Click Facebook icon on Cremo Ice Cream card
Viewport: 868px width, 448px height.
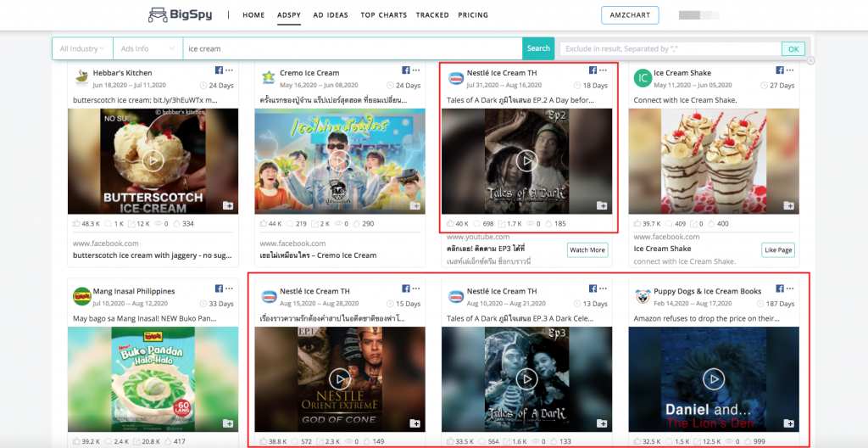pos(406,70)
